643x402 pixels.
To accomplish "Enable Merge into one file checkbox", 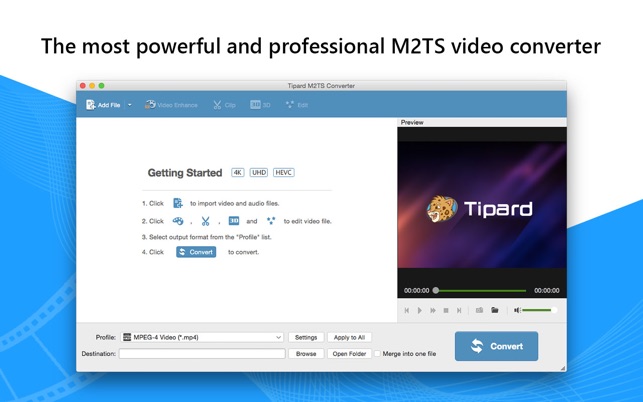I will (378, 354).
